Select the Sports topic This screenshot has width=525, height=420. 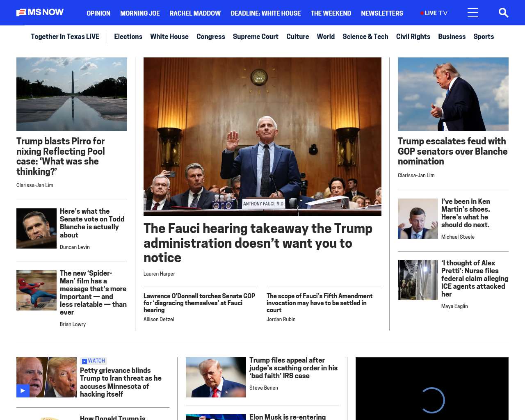tap(484, 37)
